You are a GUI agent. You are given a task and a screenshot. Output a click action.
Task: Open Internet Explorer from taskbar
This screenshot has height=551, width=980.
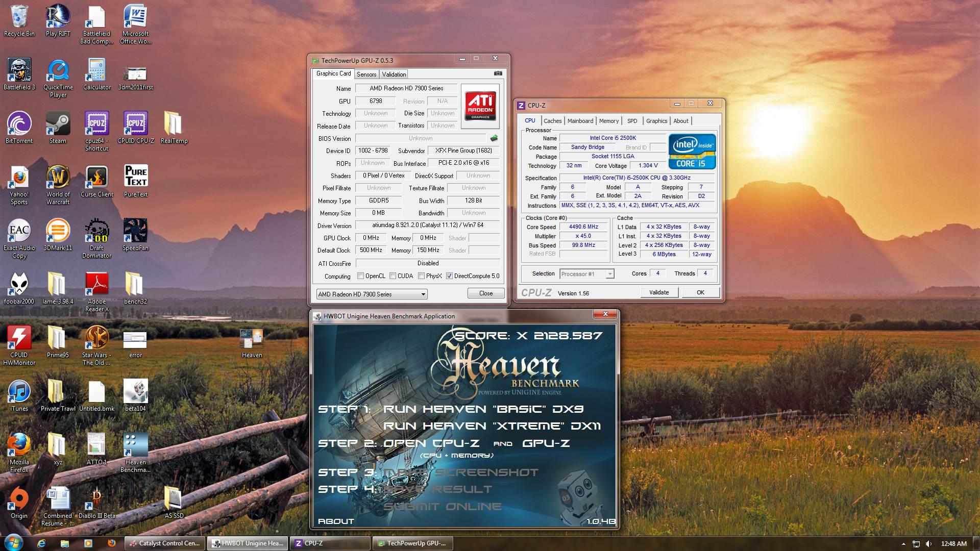[41, 543]
